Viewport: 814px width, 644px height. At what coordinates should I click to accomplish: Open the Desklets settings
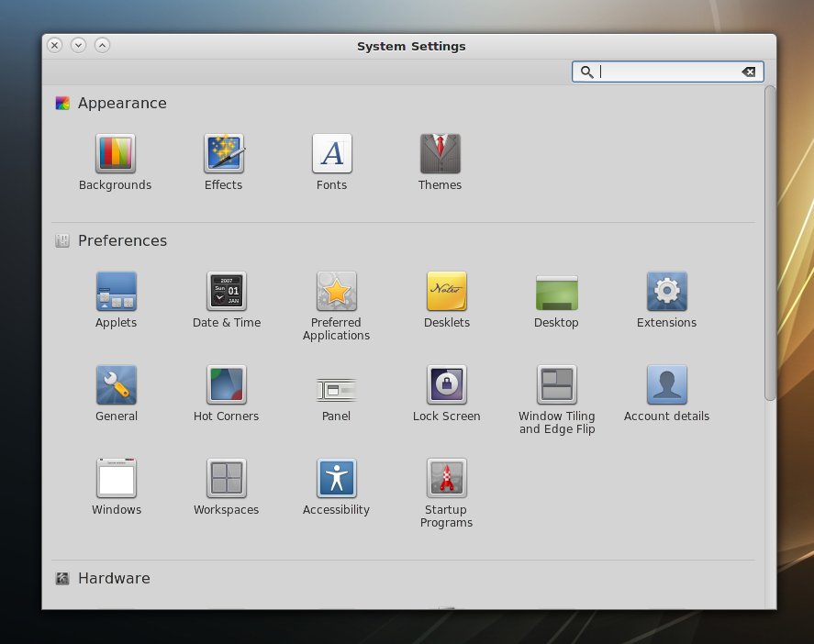pos(447,292)
